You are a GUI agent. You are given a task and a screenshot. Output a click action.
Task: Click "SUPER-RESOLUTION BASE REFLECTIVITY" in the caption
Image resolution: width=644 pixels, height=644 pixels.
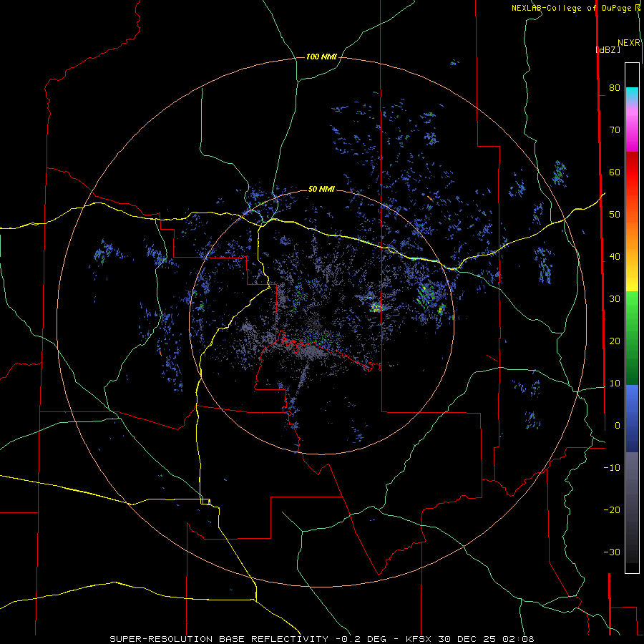click(218, 639)
